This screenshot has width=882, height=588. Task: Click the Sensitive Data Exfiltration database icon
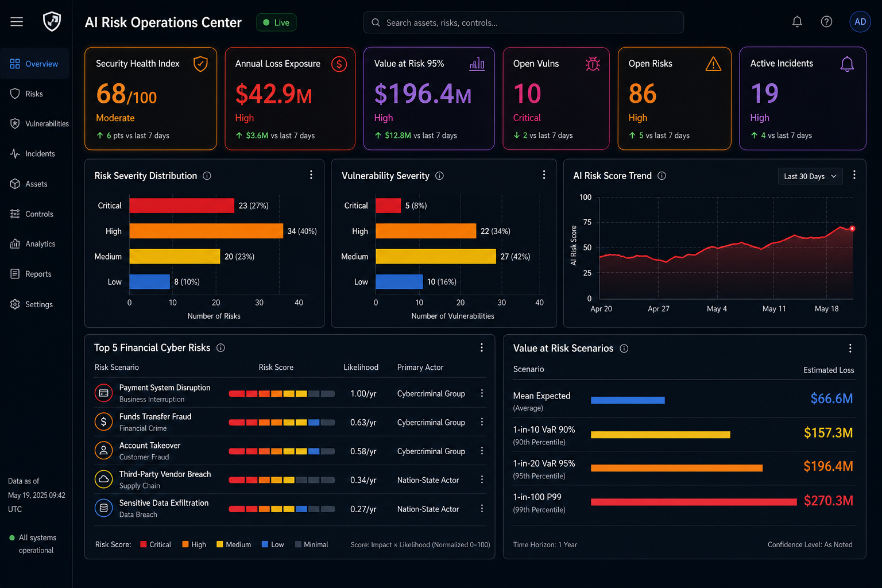103,508
